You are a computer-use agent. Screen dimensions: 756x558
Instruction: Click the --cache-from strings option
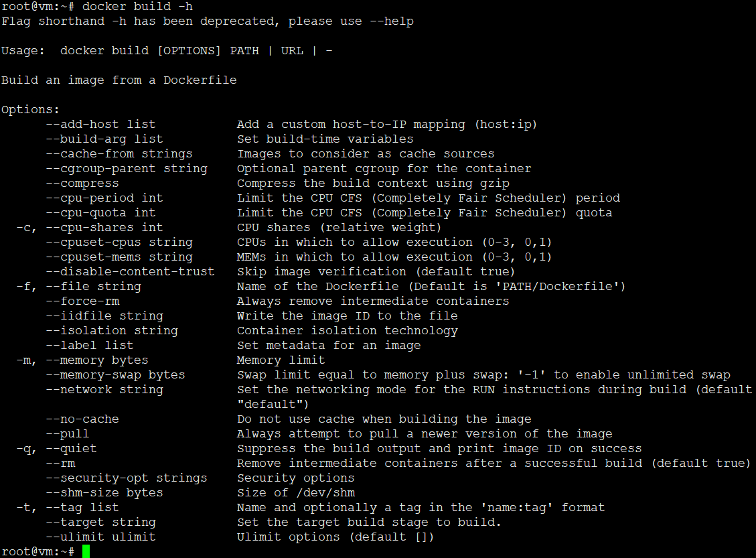coord(119,154)
